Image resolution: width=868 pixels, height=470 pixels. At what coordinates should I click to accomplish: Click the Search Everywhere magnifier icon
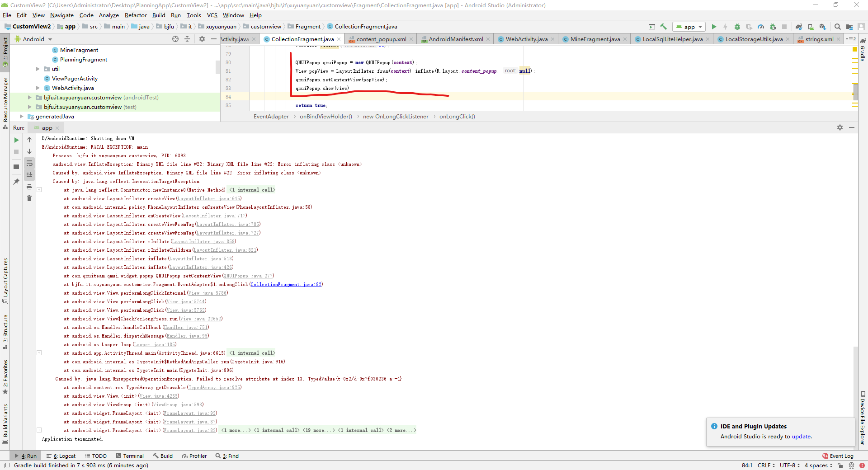pos(838,27)
